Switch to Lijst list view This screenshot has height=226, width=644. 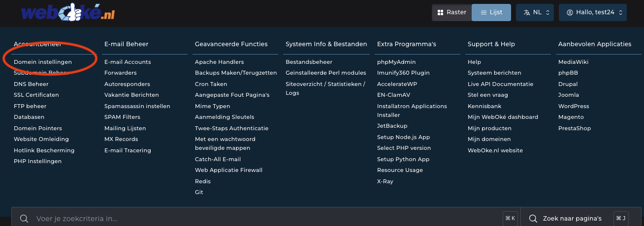[x=491, y=12]
